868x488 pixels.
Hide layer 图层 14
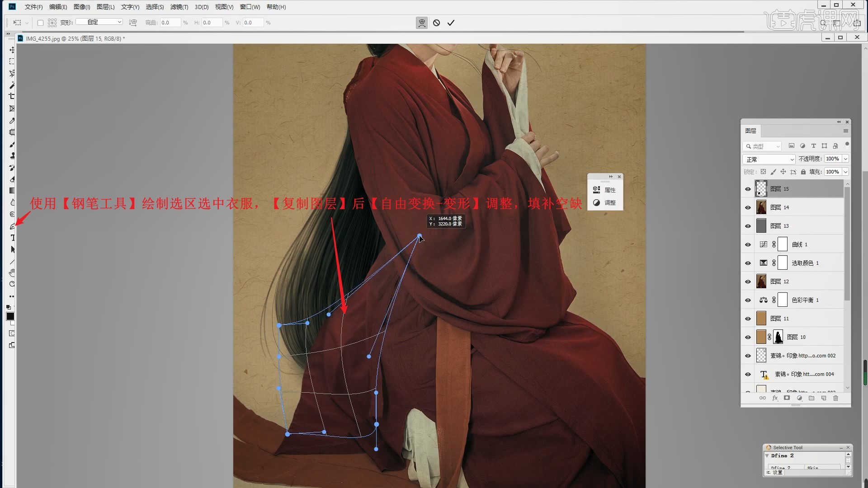748,207
